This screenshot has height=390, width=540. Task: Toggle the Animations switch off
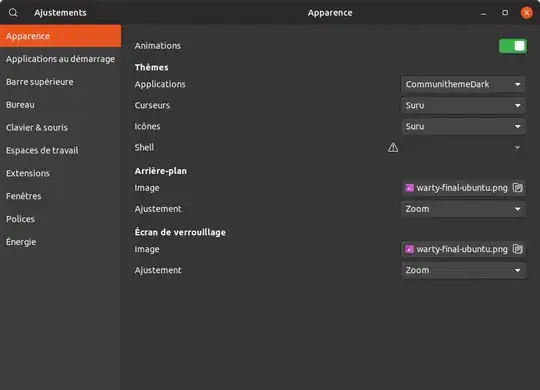click(513, 46)
